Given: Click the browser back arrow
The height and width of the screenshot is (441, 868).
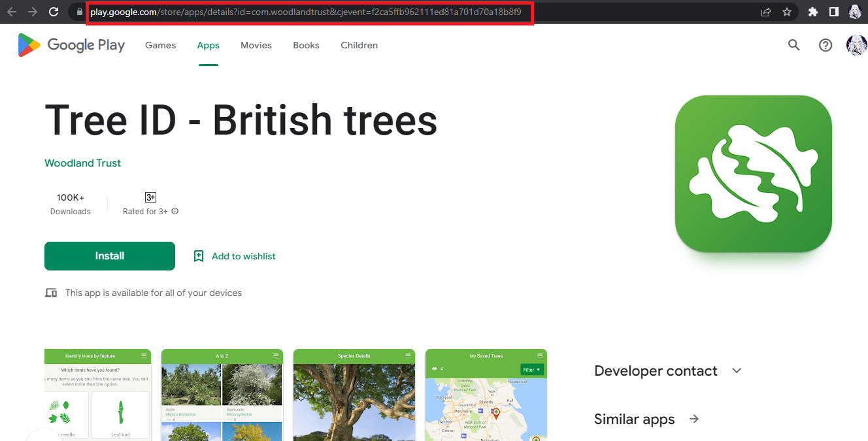Looking at the screenshot, I should coord(11,12).
